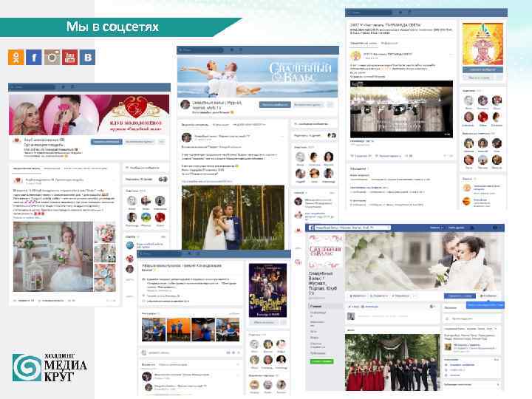Image resolution: width=532 pixels, height=399 pixels.
Task: Click the grey button beside subscribe in Клуб молодоженов window
Action: (x=140, y=142)
